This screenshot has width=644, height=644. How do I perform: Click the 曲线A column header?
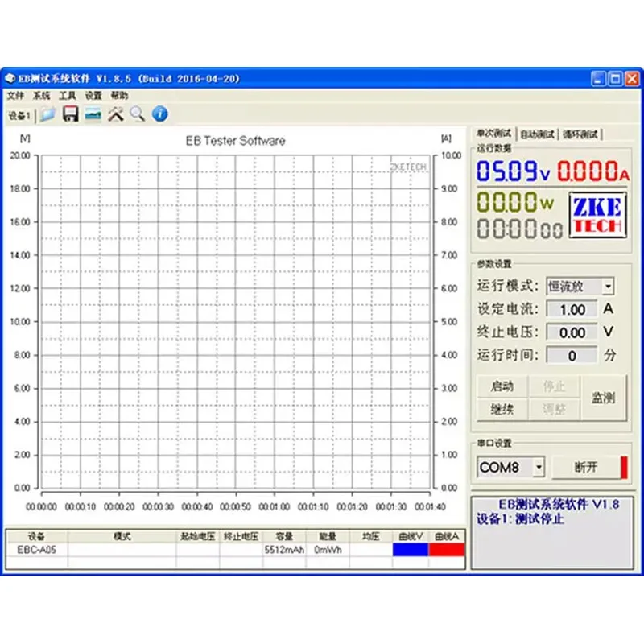click(447, 536)
